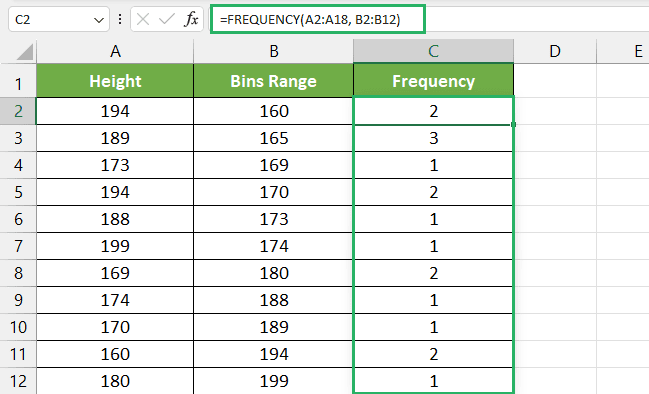Viewport: 649px width, 394px height.
Task: Select column A header
Action: click(x=115, y=51)
